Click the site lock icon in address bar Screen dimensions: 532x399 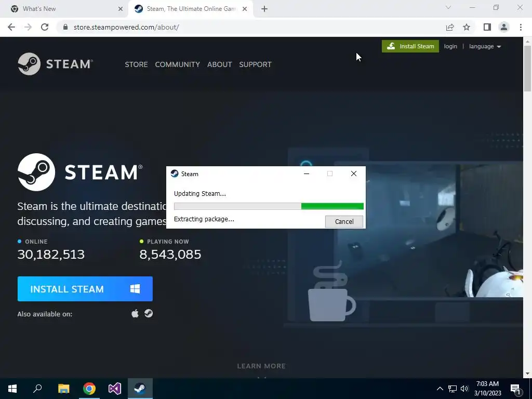tap(65, 27)
